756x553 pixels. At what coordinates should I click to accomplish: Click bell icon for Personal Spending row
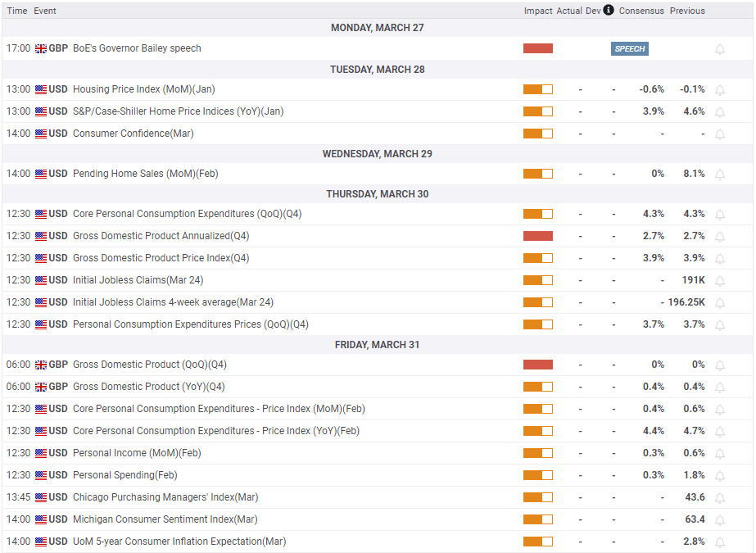[x=720, y=476]
